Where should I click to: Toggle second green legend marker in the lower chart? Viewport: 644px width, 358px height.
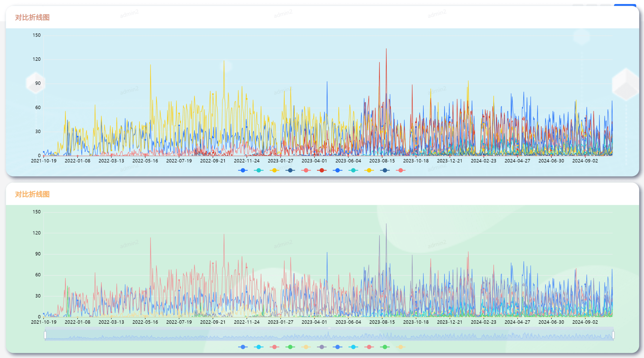click(385, 347)
